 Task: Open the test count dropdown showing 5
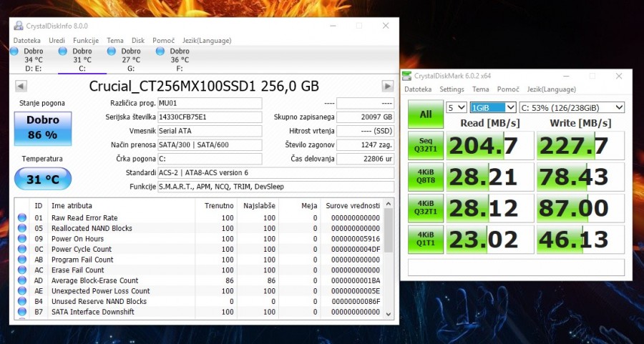(x=456, y=107)
